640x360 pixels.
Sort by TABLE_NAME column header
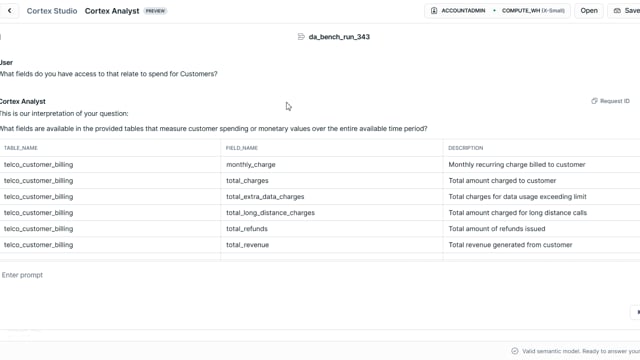click(x=21, y=148)
